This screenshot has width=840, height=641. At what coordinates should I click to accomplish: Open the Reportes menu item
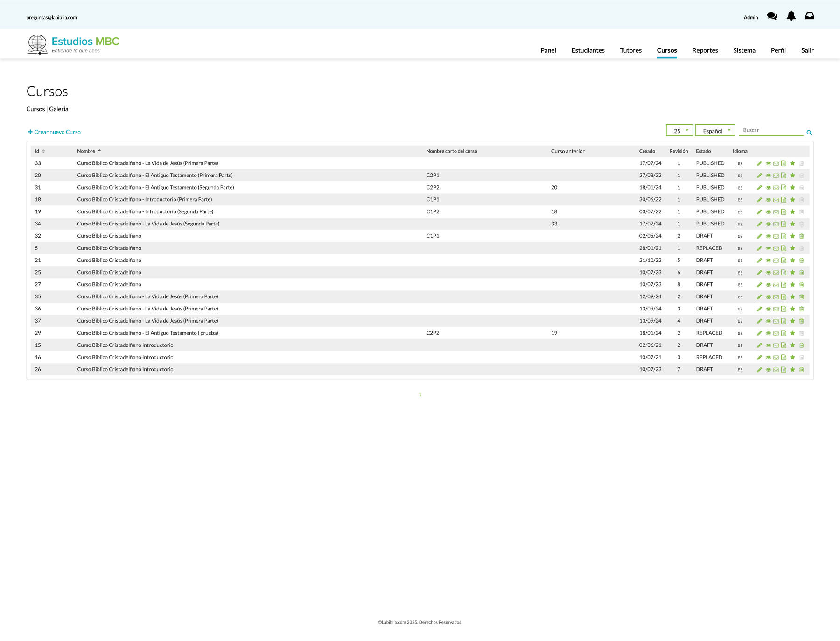click(x=705, y=50)
